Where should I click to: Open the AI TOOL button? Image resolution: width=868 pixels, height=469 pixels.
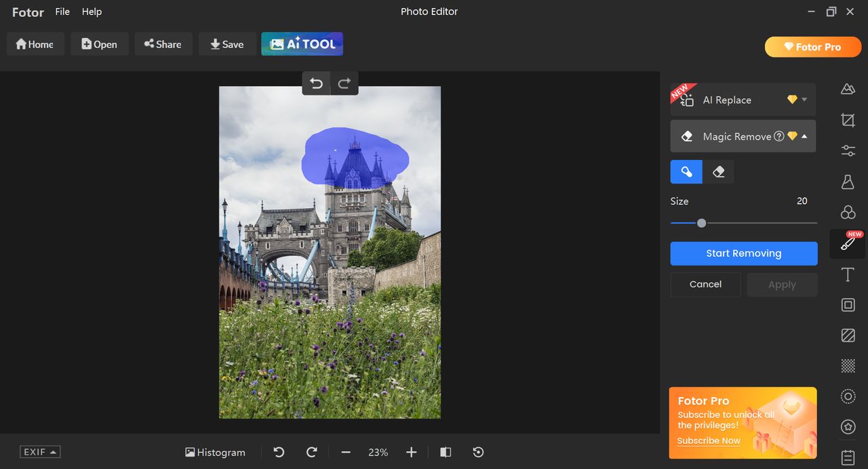pos(302,44)
